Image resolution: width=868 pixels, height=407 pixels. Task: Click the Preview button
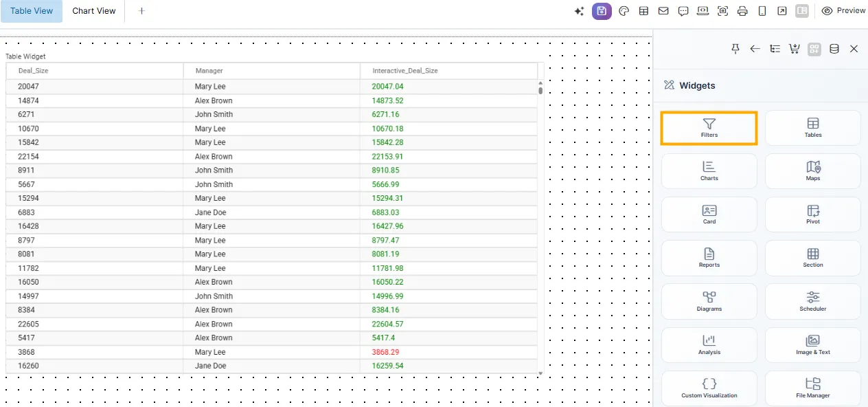844,11
